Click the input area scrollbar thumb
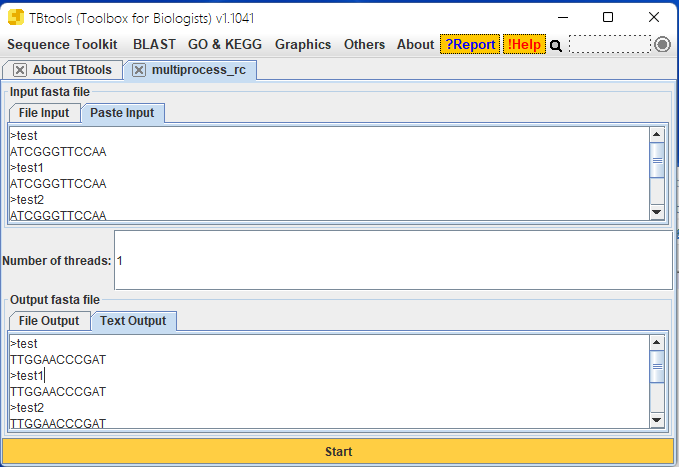 pyautogui.click(x=657, y=160)
